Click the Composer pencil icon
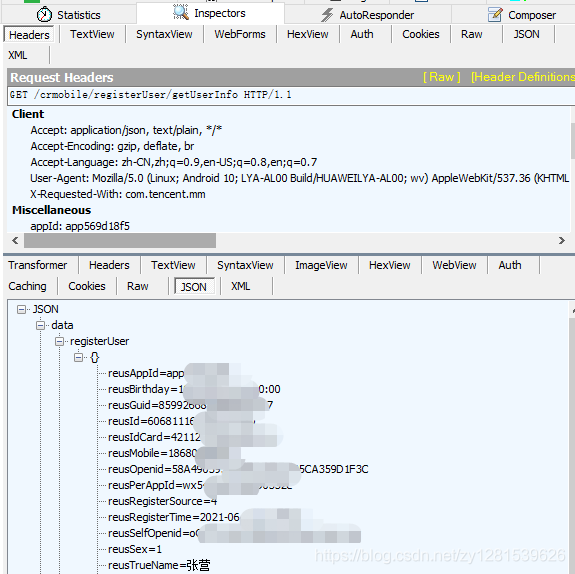 click(x=495, y=15)
